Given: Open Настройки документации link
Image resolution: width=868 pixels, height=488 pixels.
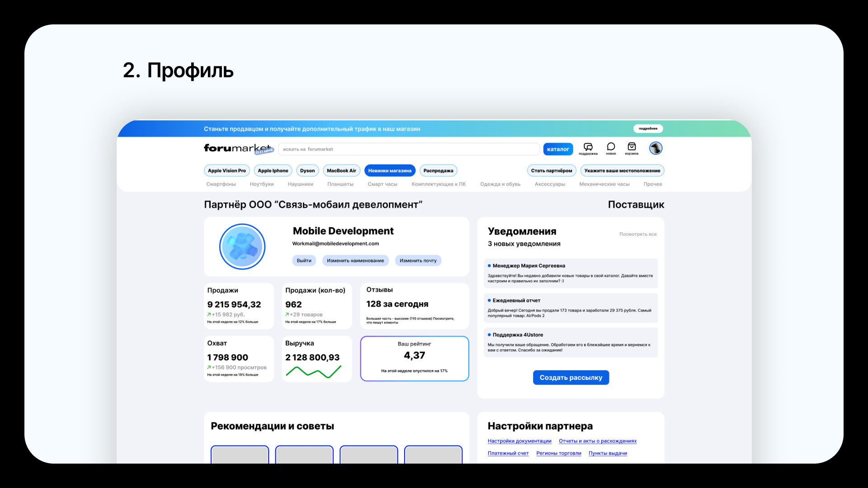Looking at the screenshot, I should [519, 441].
